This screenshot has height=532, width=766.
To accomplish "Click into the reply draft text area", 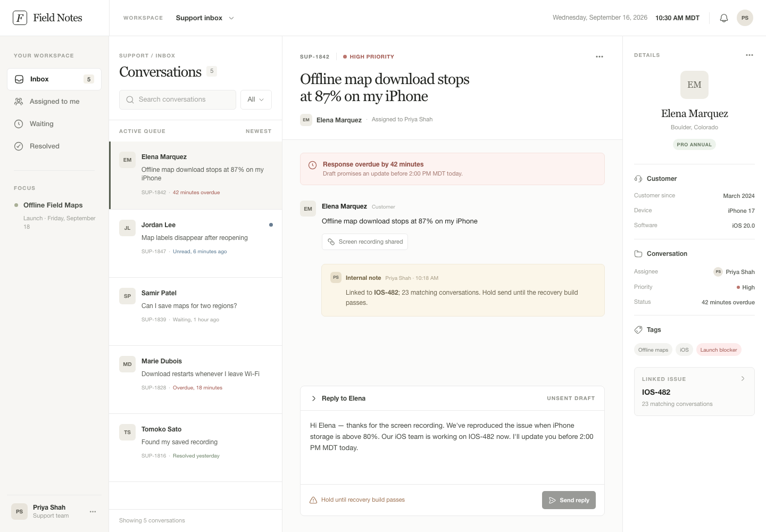I will pos(452,447).
